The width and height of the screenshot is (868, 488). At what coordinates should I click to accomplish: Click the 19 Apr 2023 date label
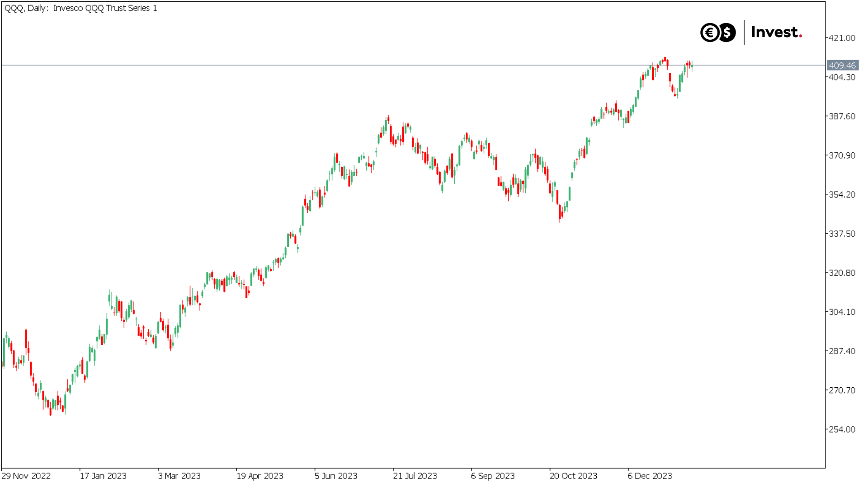pos(260,476)
